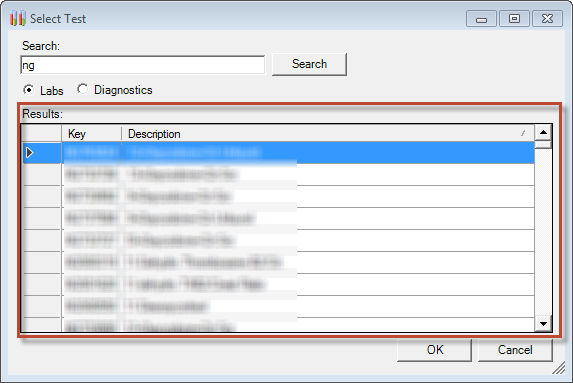Viewport: 573px width, 383px height.
Task: Click the Select Test app icon in title bar
Action: point(18,18)
